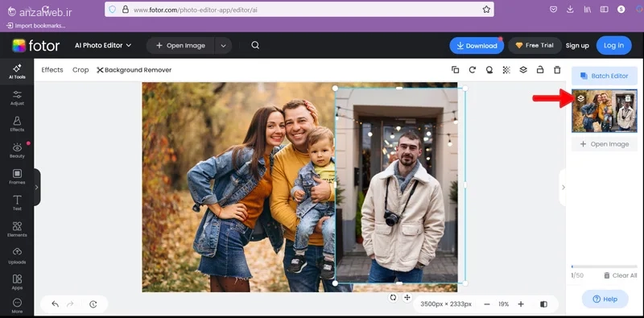This screenshot has width=644, height=318.
Task: Open the Adjust panel in sidebar
Action: (x=17, y=98)
